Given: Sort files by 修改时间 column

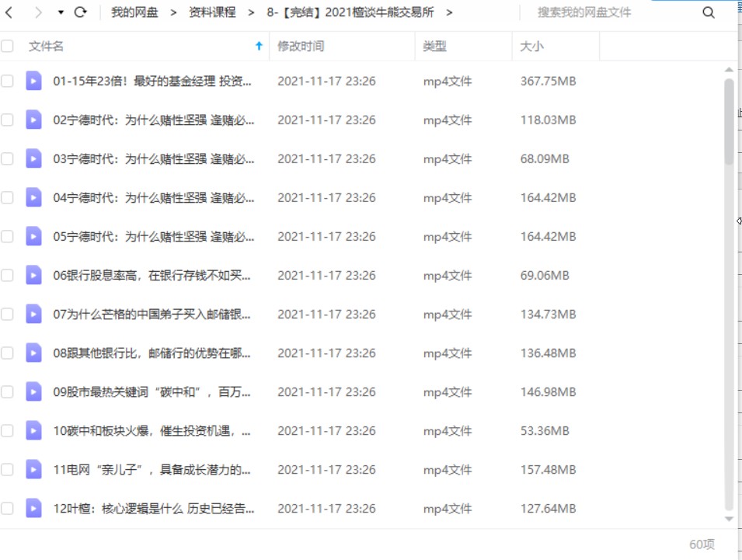Looking at the screenshot, I should pos(301,47).
